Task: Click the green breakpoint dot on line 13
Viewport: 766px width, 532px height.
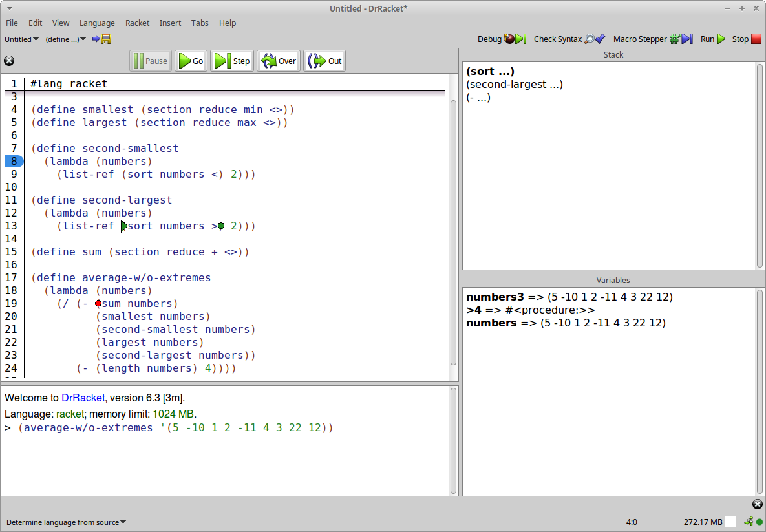Action: pyautogui.click(x=221, y=226)
